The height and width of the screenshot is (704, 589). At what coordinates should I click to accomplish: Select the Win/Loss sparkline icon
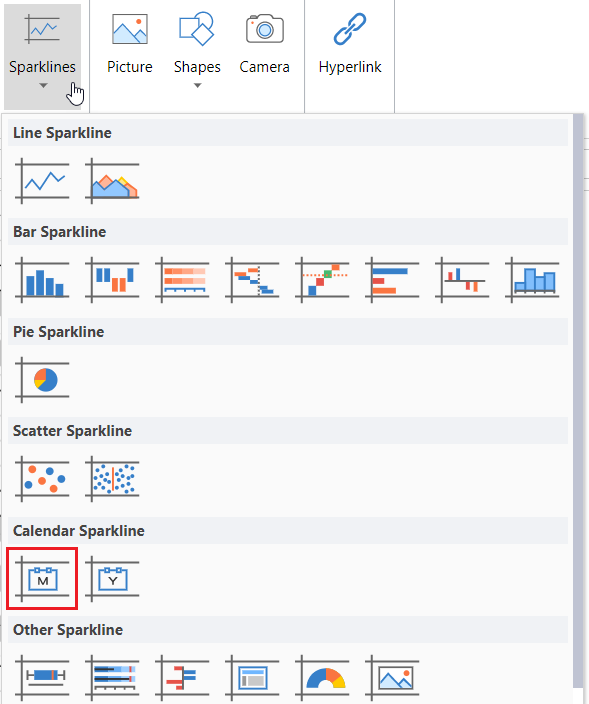pyautogui.click(x=112, y=280)
